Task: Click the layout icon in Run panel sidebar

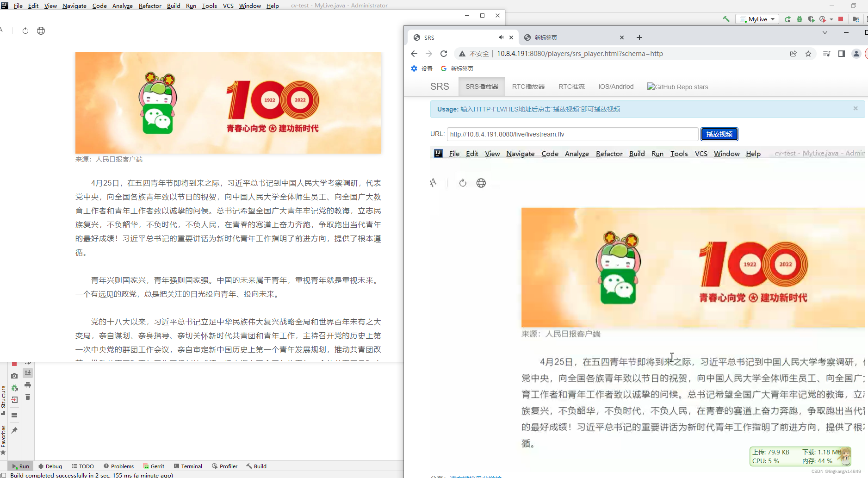Action: point(14,415)
